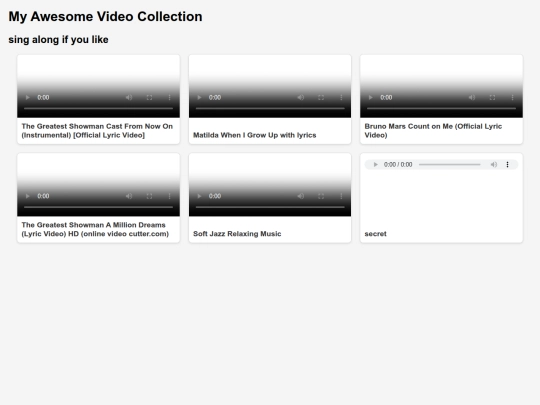Play the secret audio clip
540x405 pixels.
(x=375, y=165)
